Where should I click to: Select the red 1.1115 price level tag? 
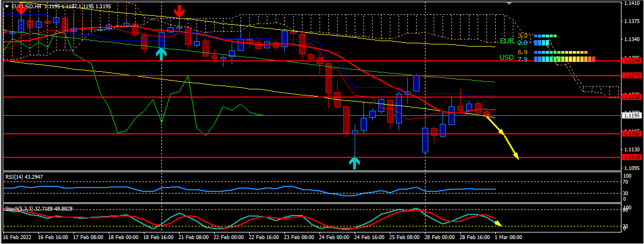[x=632, y=157]
